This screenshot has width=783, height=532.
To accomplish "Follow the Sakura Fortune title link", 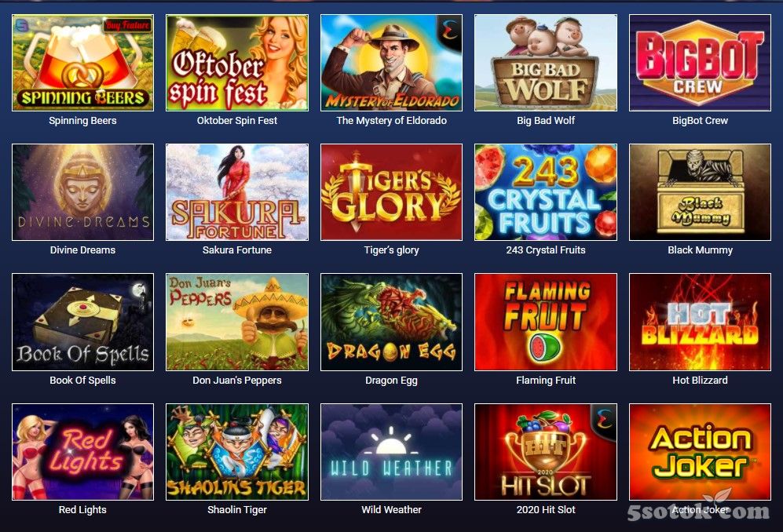I will [x=236, y=250].
